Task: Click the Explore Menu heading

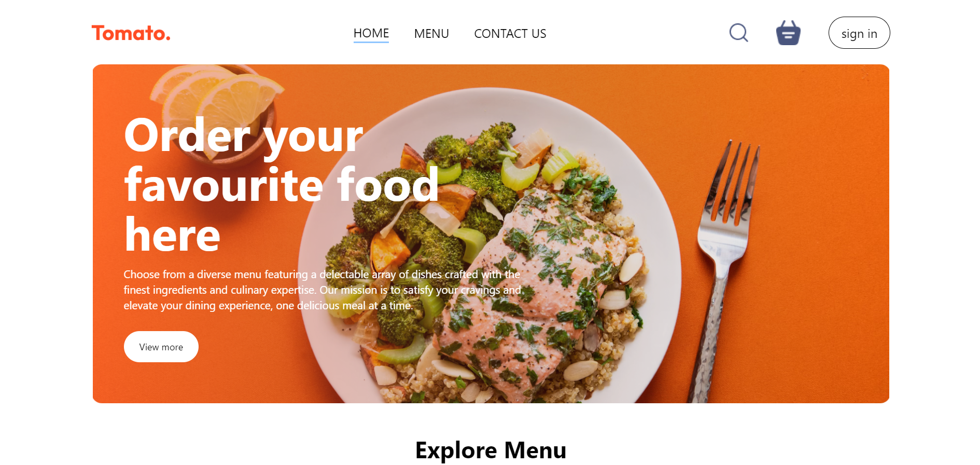Action: [x=491, y=449]
